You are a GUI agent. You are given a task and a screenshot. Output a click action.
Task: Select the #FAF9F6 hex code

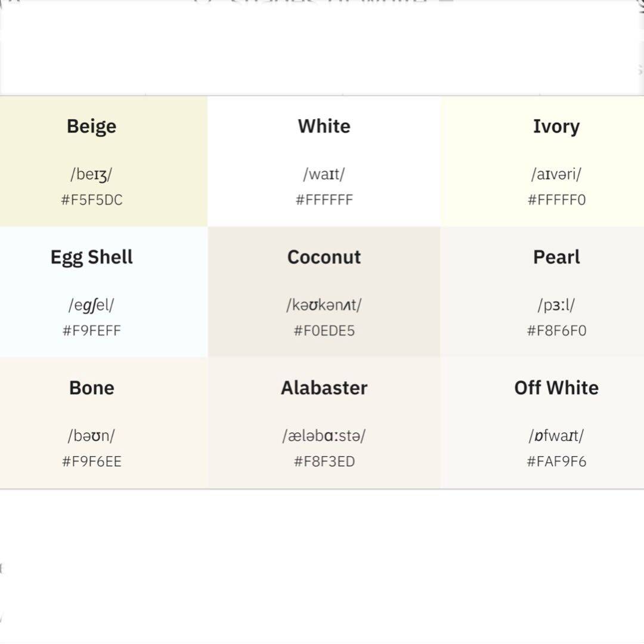pyautogui.click(x=556, y=461)
